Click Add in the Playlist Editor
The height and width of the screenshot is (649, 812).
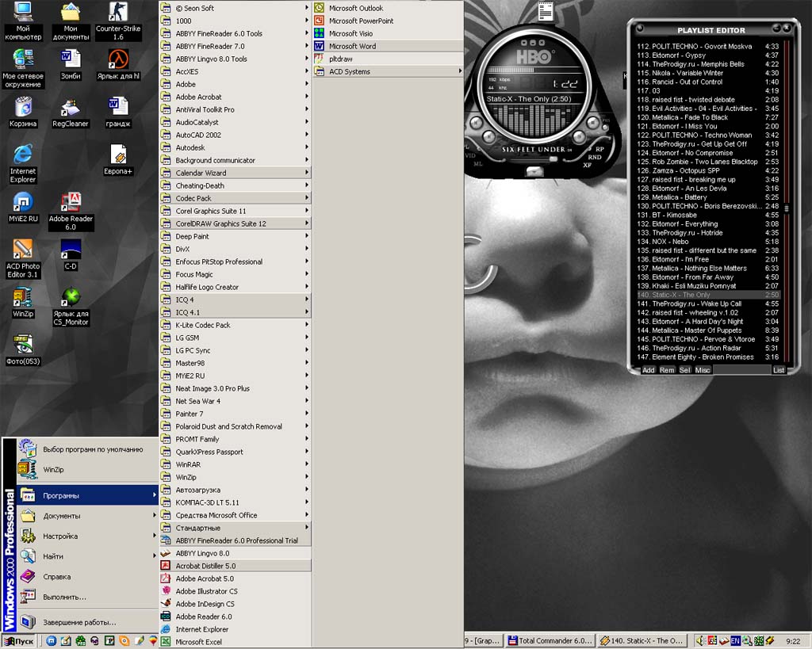coord(649,370)
